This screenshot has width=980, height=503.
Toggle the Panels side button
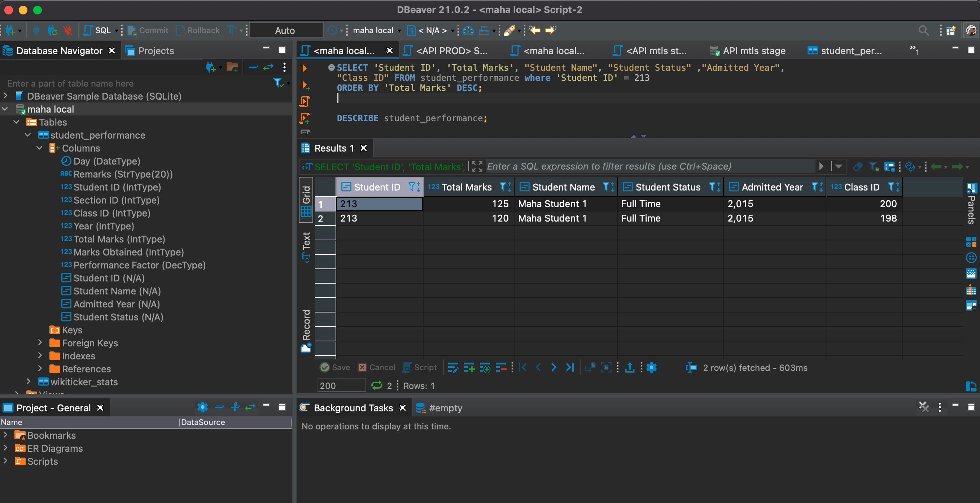(x=971, y=204)
